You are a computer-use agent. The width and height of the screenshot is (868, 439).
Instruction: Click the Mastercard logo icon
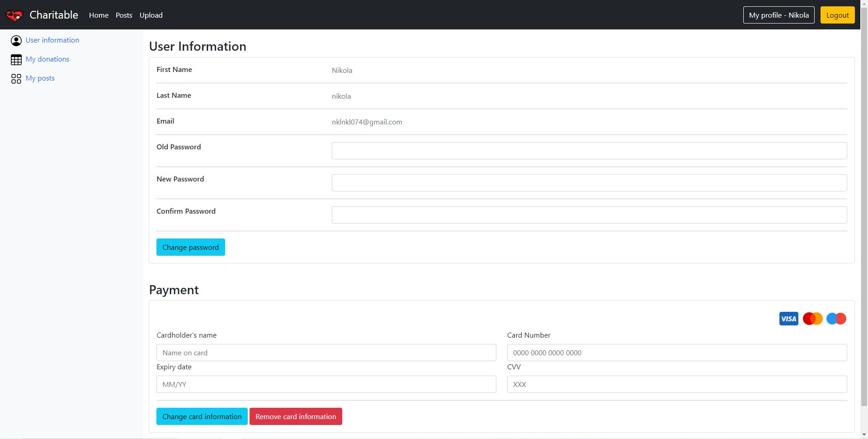click(812, 319)
